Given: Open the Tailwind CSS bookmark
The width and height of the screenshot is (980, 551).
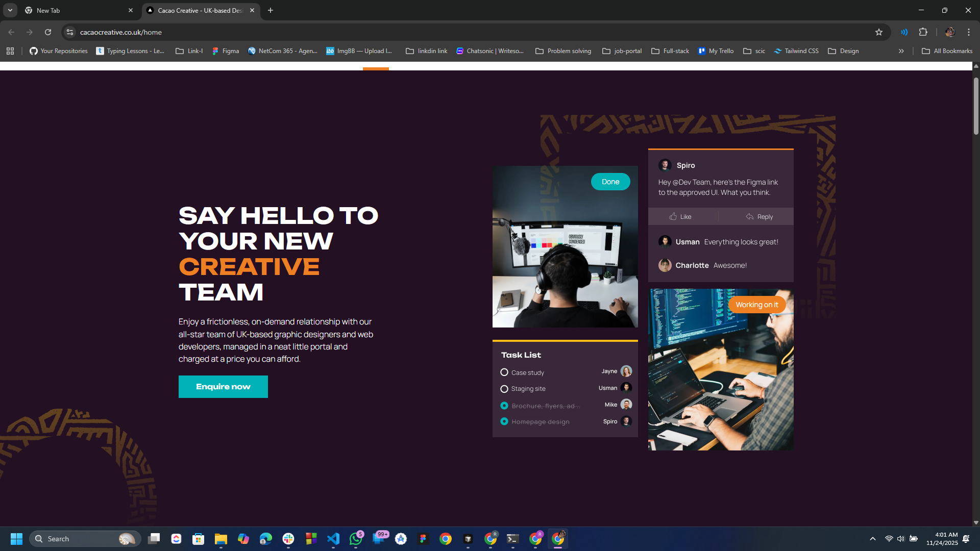Looking at the screenshot, I should pos(796,51).
